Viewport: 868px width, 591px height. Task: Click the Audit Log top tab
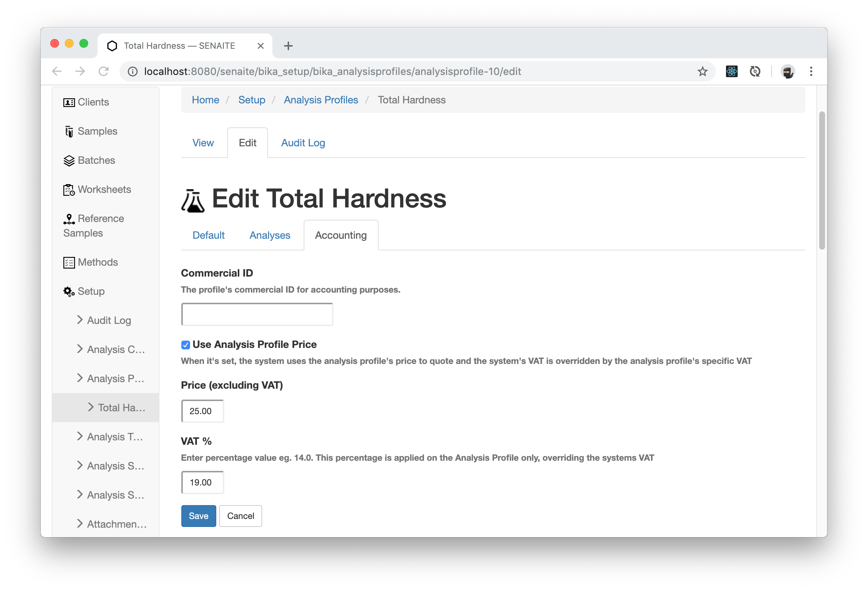pos(303,143)
